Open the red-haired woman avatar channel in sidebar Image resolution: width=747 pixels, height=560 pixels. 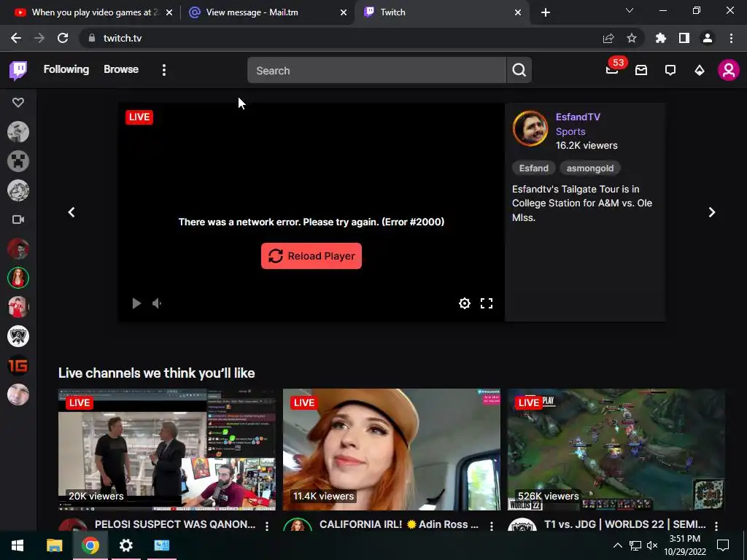click(x=18, y=278)
